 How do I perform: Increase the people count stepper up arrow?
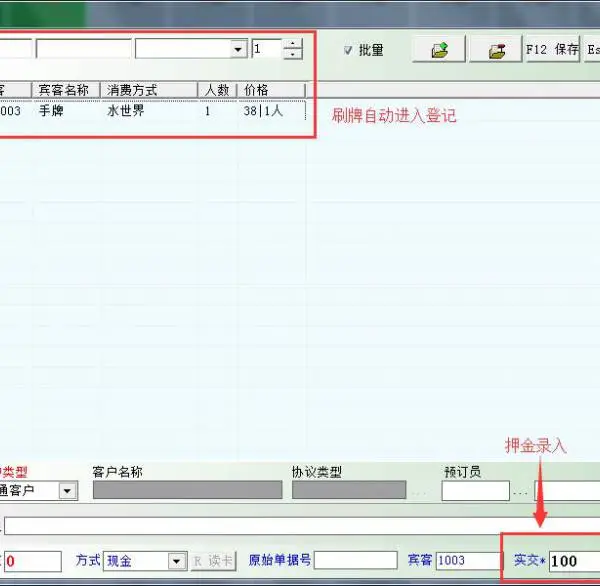[293, 43]
